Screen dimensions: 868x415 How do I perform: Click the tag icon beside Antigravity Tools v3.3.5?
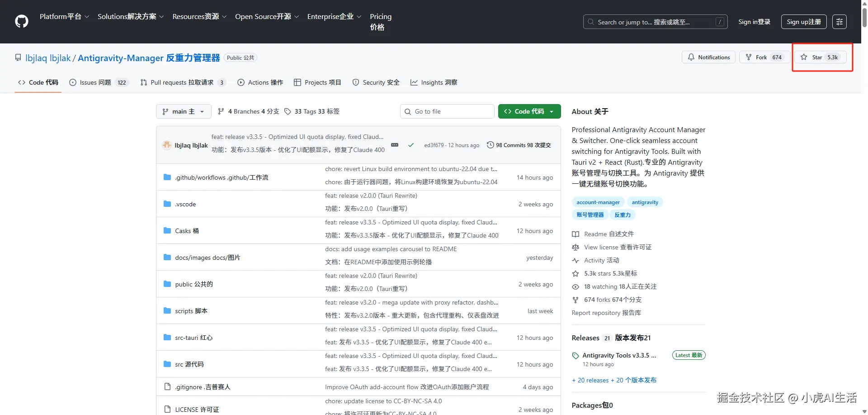(576, 356)
